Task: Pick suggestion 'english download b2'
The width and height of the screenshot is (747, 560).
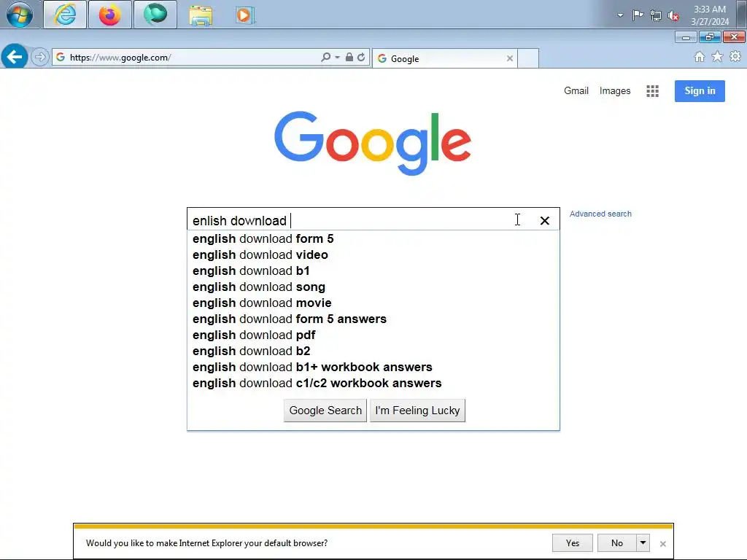Action: coord(373,351)
